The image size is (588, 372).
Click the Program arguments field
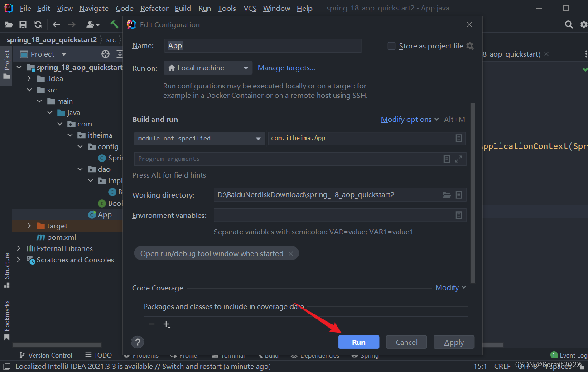[300, 159]
